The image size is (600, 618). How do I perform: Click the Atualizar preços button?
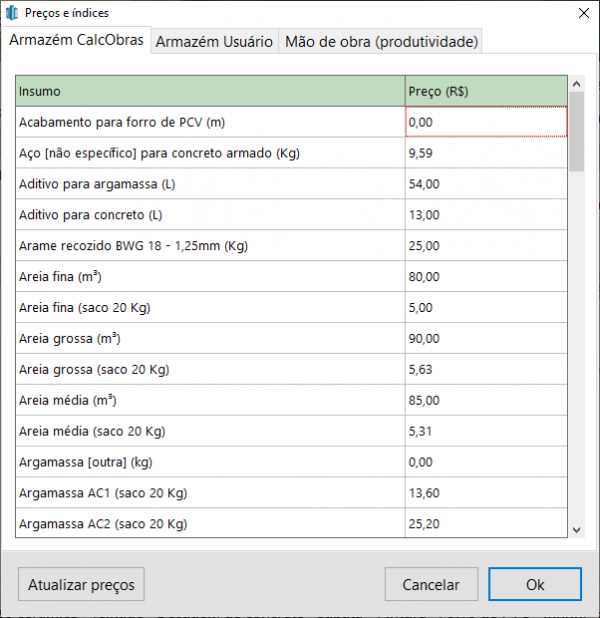coord(82,585)
